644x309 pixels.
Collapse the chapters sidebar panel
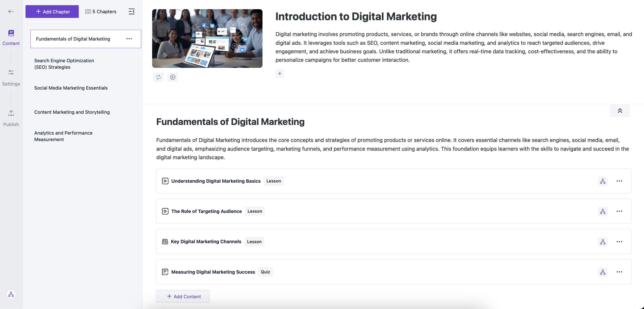(132, 11)
